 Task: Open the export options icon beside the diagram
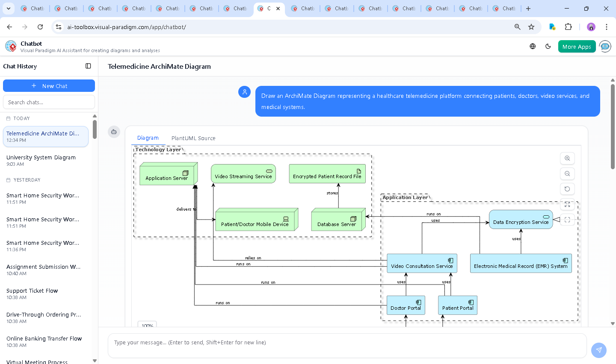point(114,132)
